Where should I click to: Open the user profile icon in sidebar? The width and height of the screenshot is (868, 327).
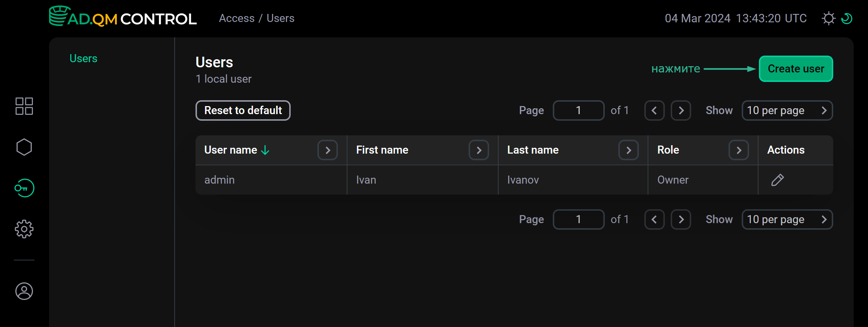click(24, 291)
